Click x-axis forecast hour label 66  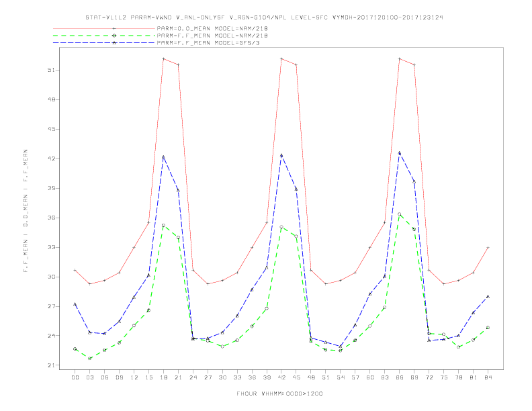point(400,377)
